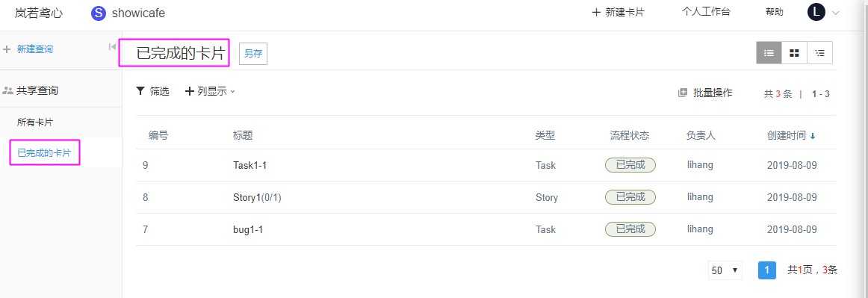868x298 pixels.
Task: Switch to tree hierarchy view icon
Action: click(x=820, y=52)
